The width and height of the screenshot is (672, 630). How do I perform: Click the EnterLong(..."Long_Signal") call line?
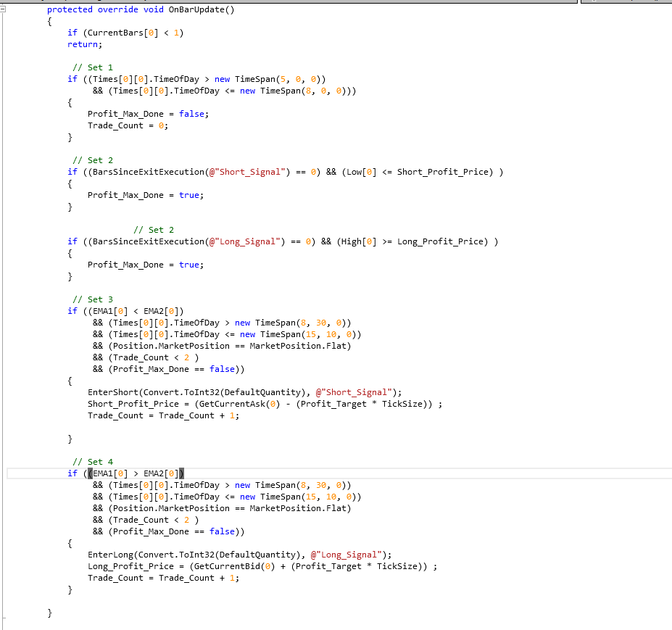pos(239,555)
